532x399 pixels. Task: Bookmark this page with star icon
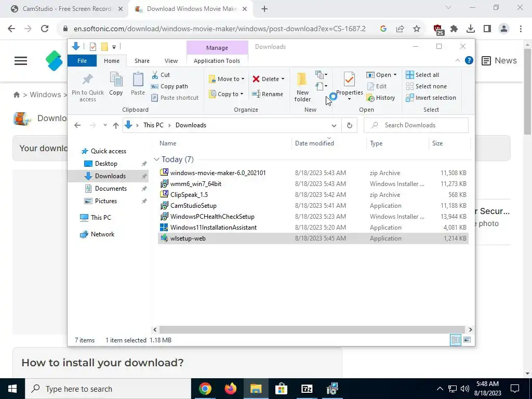(x=417, y=29)
